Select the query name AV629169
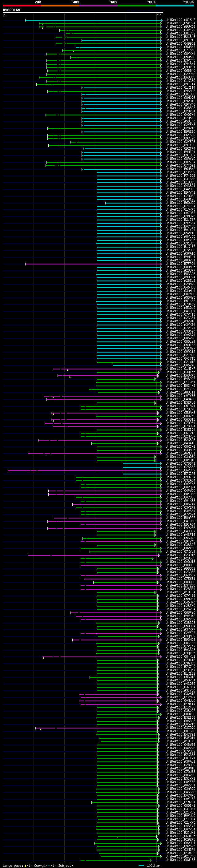The image size is (197, 868). point(11,10)
